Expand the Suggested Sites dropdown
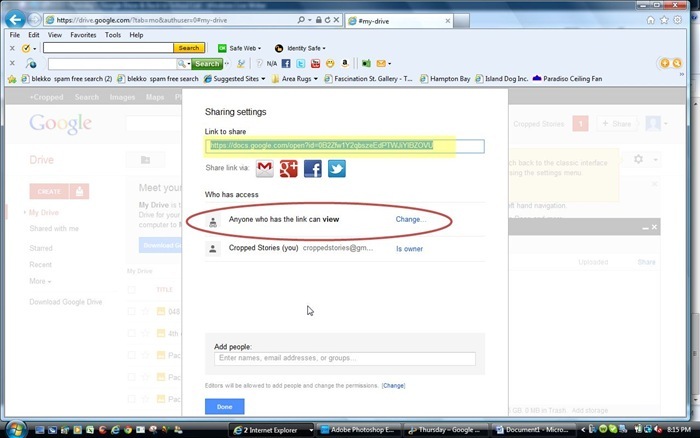The width and height of the screenshot is (700, 438). coord(263,79)
